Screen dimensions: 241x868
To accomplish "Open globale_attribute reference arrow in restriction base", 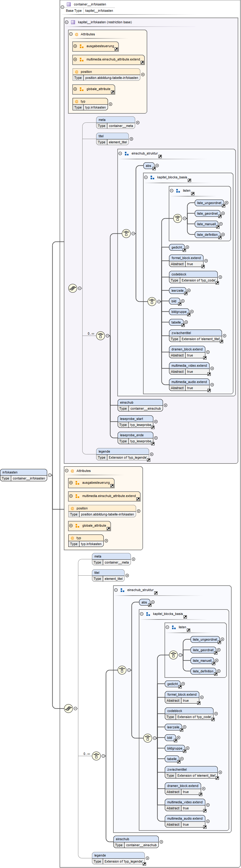I will click(x=112, y=92).
